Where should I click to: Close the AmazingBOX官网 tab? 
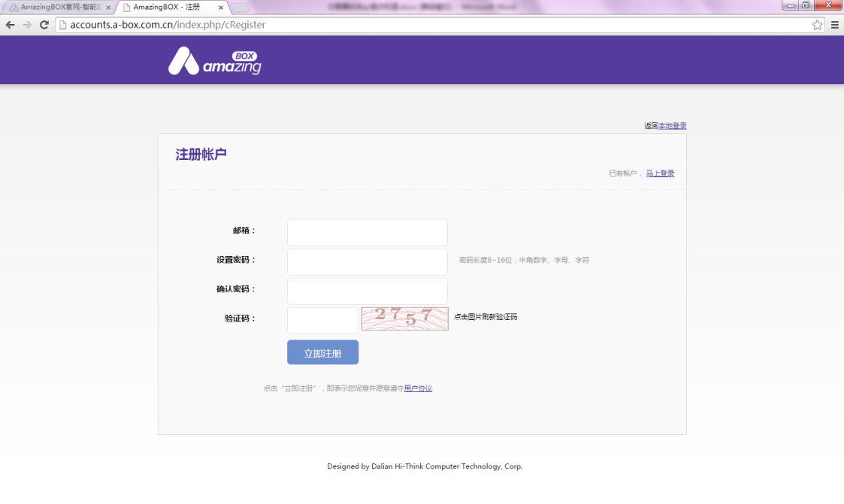108,8
